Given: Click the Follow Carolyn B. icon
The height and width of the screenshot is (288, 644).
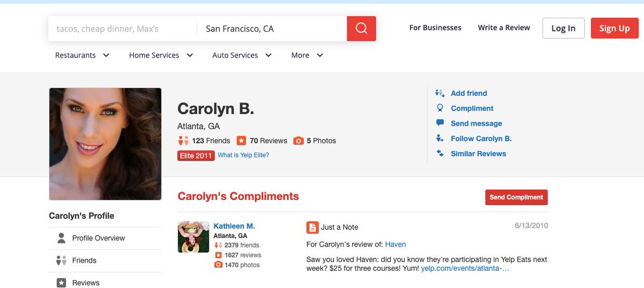Looking at the screenshot, I should point(440,138).
